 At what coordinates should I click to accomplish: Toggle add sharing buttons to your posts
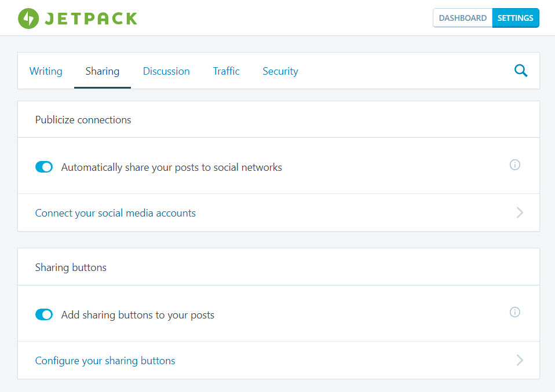tap(44, 314)
